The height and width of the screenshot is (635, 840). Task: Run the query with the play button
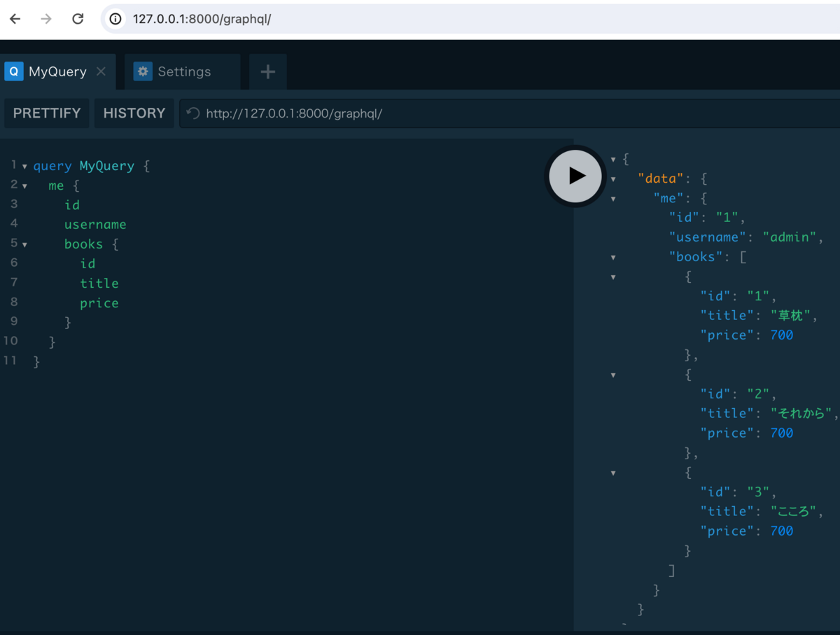[x=575, y=176]
